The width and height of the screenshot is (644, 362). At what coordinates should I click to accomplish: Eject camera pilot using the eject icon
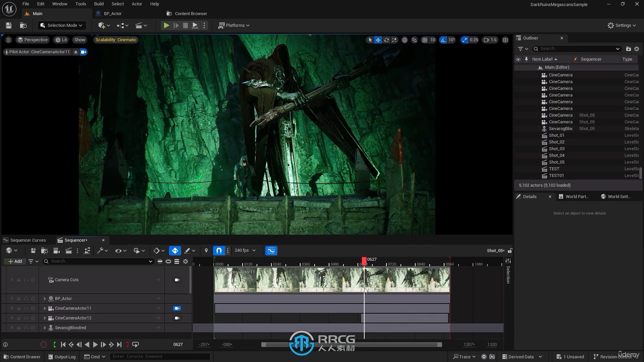76,52
